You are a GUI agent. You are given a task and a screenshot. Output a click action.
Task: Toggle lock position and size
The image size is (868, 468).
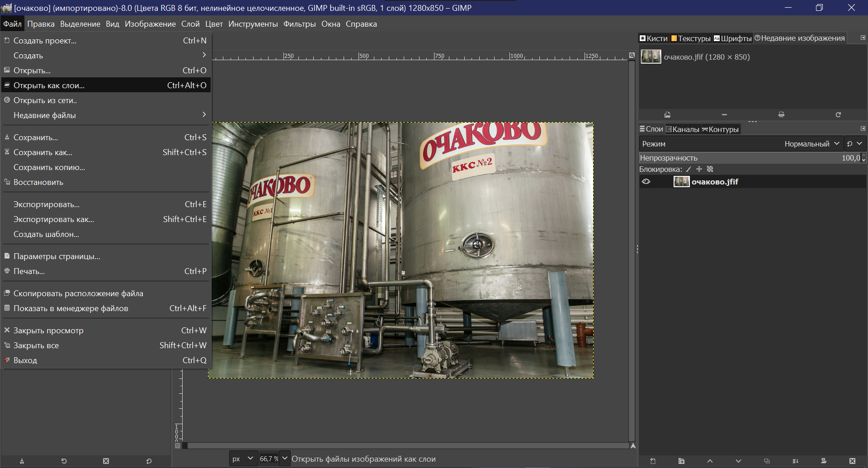(699, 169)
